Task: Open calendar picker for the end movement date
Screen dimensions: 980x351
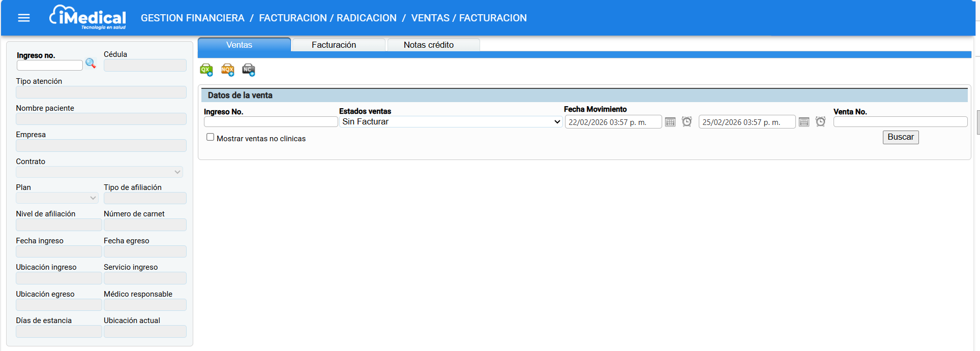Action: [x=804, y=122]
